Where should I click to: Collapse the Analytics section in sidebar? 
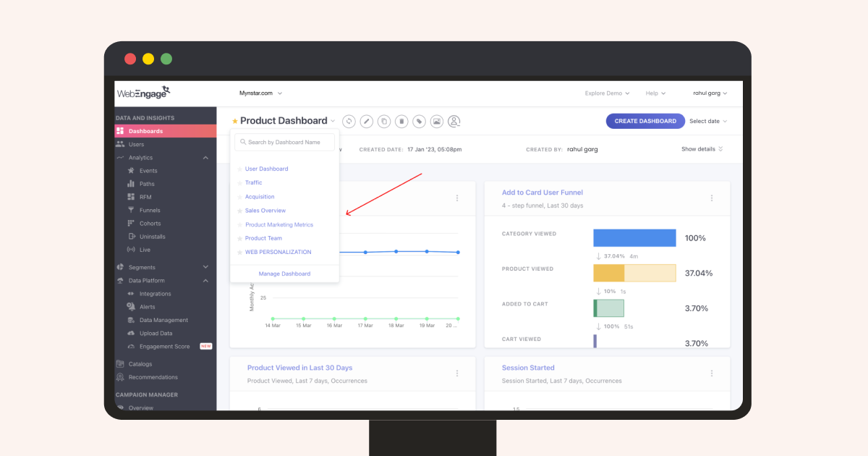205,158
